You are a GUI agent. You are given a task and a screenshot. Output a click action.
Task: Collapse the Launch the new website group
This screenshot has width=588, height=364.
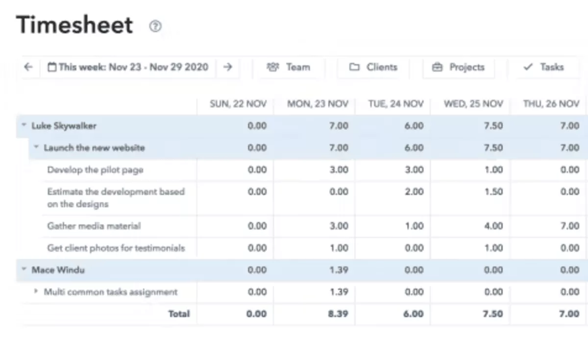point(36,147)
